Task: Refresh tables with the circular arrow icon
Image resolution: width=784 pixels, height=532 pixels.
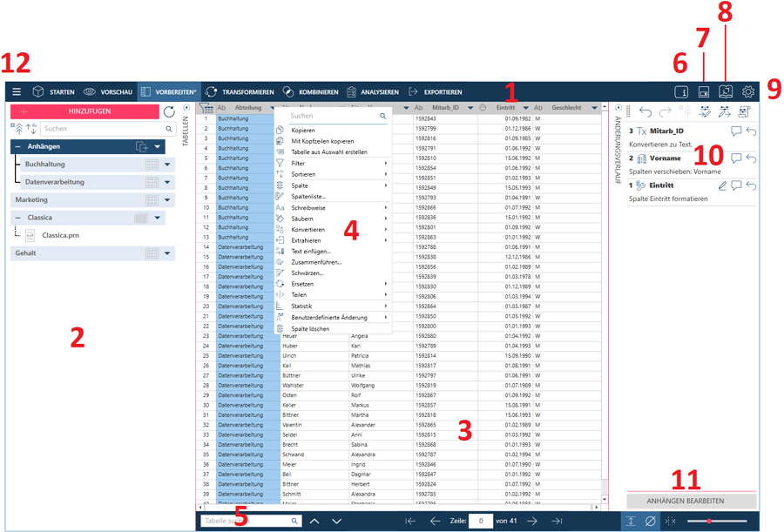Action: tap(169, 111)
